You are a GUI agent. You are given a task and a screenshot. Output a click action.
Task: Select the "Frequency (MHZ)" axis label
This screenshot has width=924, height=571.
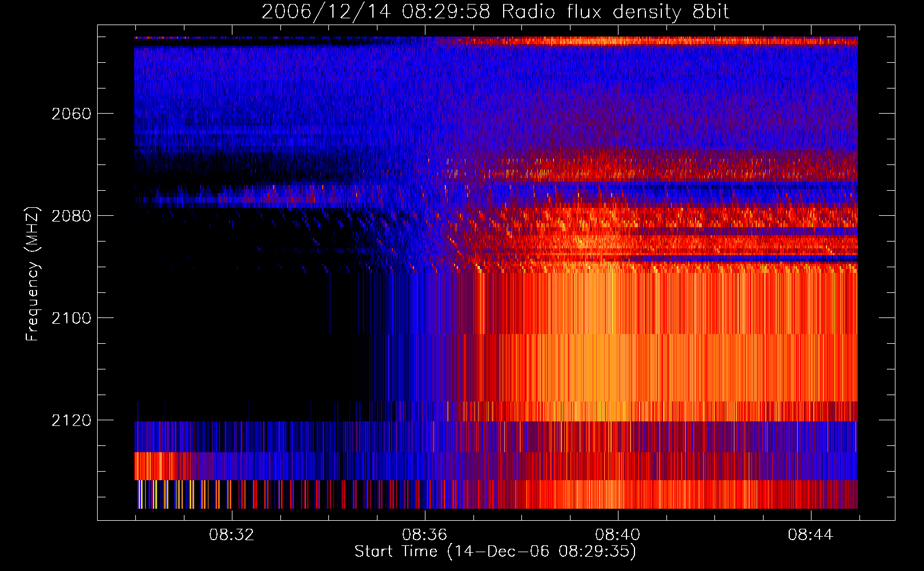pyautogui.click(x=33, y=274)
